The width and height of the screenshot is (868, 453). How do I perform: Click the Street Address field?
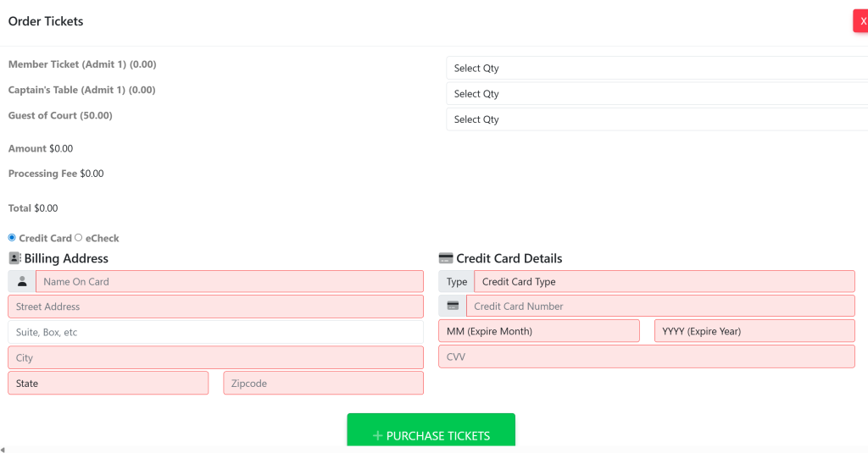point(215,307)
